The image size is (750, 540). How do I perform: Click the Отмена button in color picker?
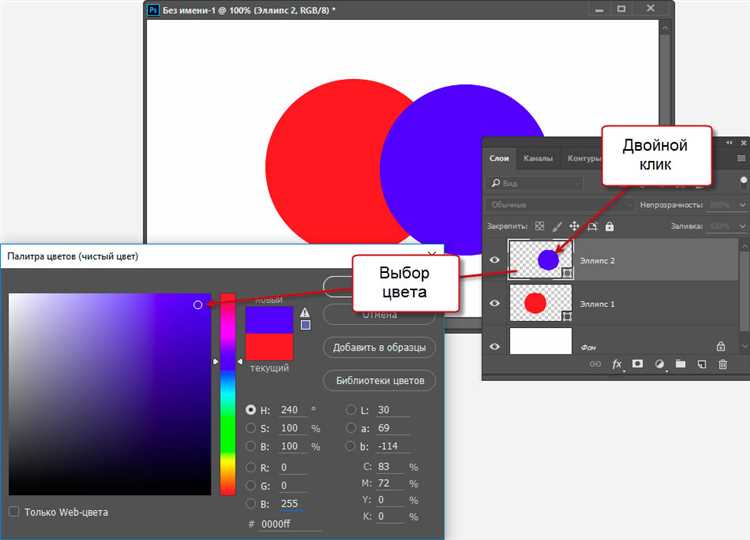coord(379,316)
